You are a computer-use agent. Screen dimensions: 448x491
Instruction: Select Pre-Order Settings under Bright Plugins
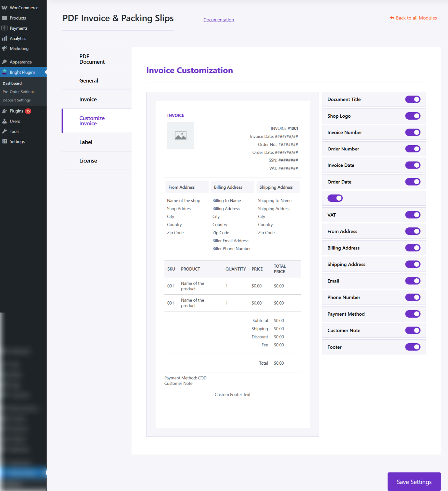[x=19, y=91]
